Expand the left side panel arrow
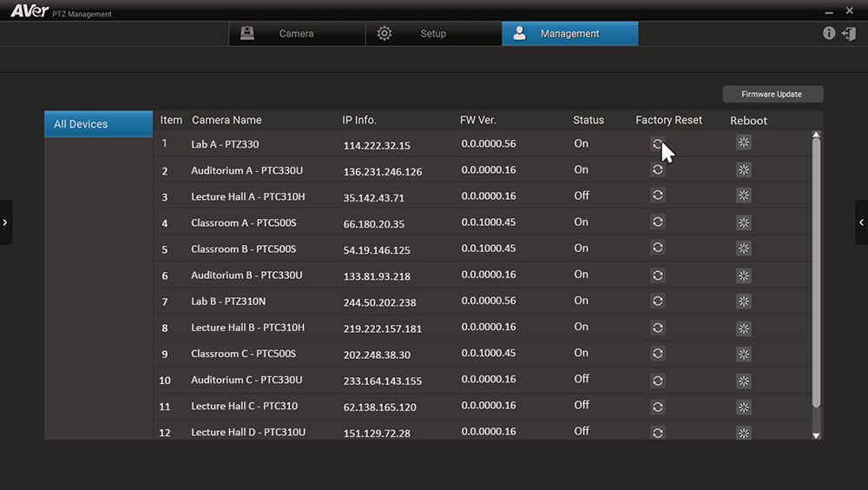The image size is (868, 490). (6, 222)
